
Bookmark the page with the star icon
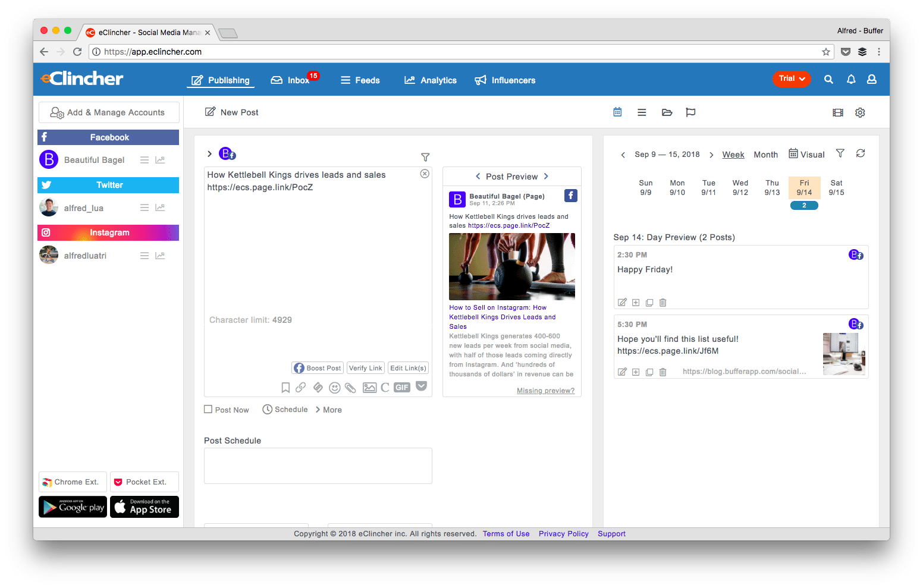pos(826,52)
